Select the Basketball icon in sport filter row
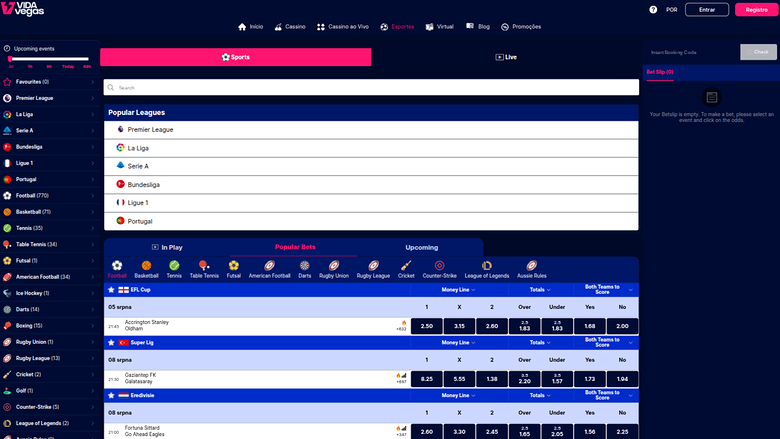 coord(146,265)
